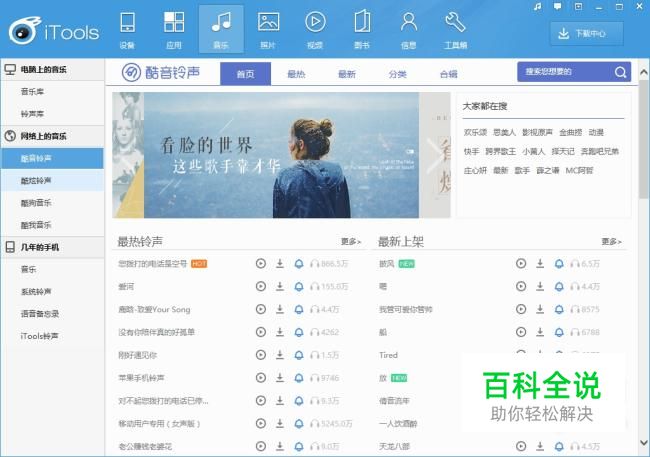This screenshot has height=457, width=650.
Task: Open the 图书 books section
Action: 362,30
